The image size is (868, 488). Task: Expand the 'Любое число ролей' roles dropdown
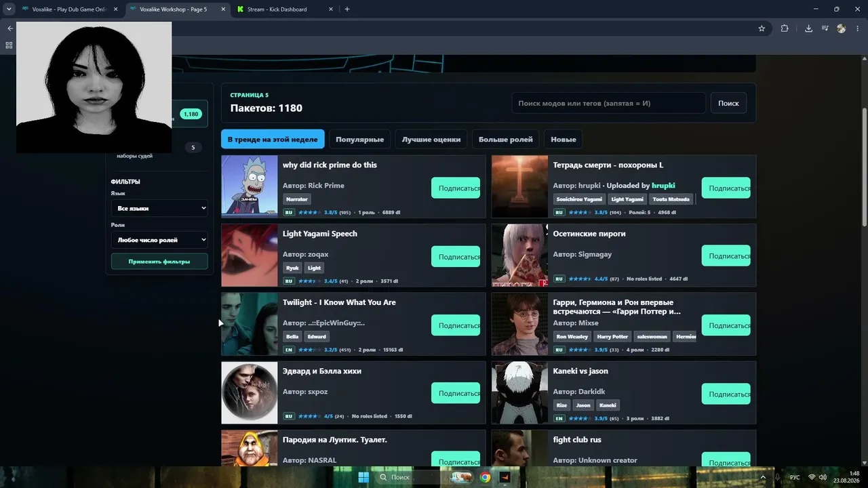click(x=159, y=239)
